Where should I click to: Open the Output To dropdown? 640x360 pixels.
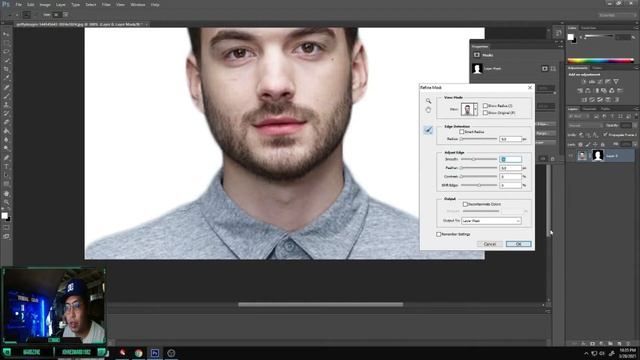491,221
